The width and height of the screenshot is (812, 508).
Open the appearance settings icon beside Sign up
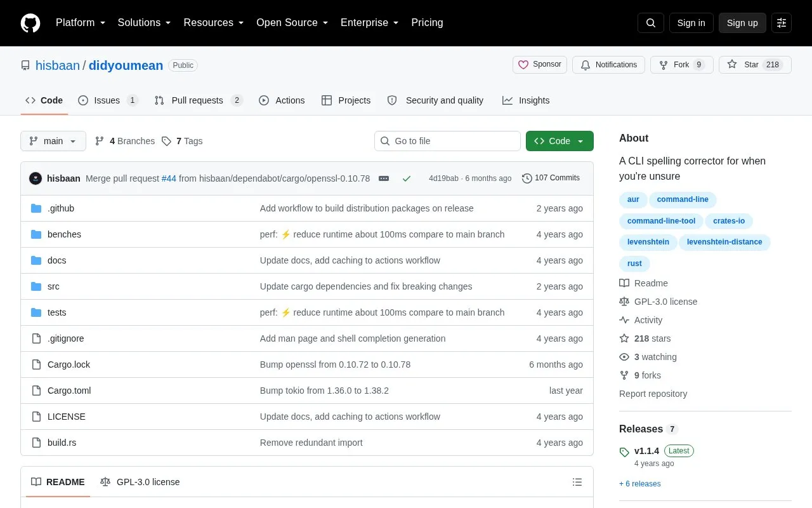pos(782,23)
